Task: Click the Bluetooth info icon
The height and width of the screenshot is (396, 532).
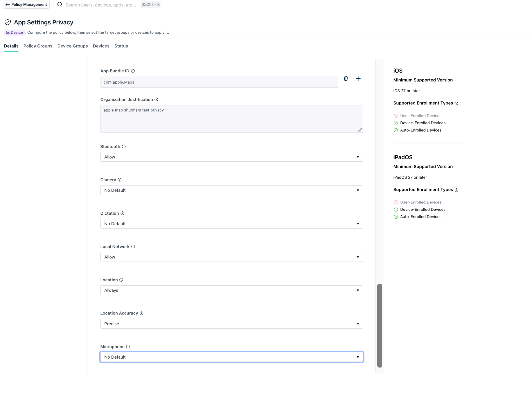Action: [124, 146]
